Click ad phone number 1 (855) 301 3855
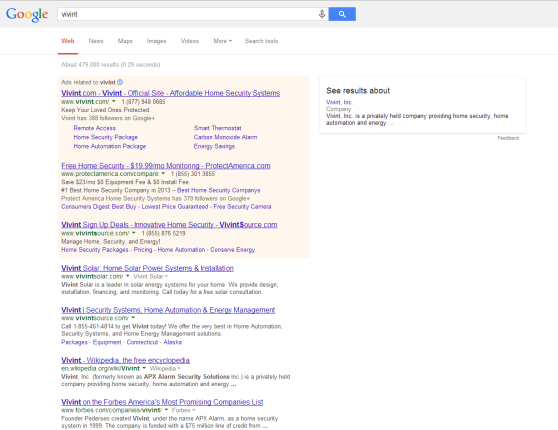This screenshot has height=430, width=558. coord(193,174)
